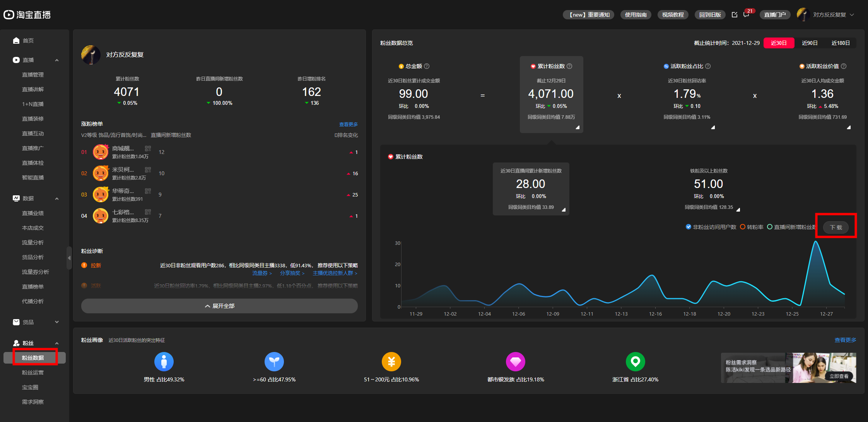Click help icon next to 活跃粉丝占比
868x422 pixels.
click(x=708, y=66)
